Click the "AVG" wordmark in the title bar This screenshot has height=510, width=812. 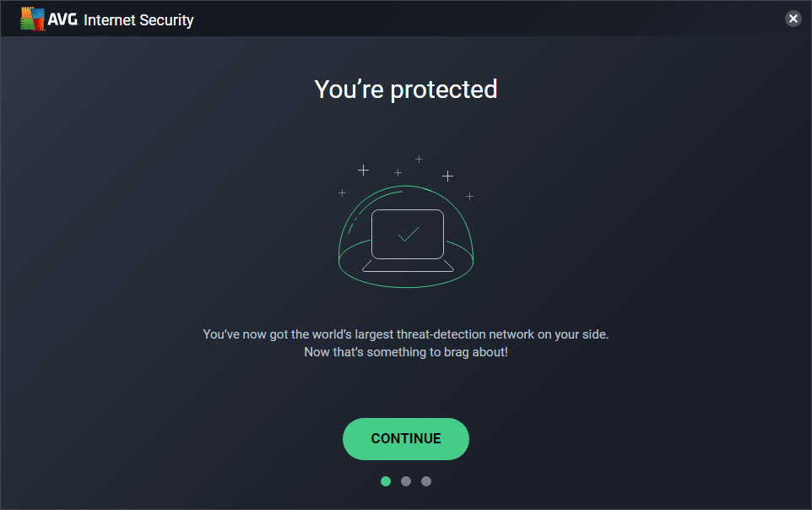click(63, 20)
